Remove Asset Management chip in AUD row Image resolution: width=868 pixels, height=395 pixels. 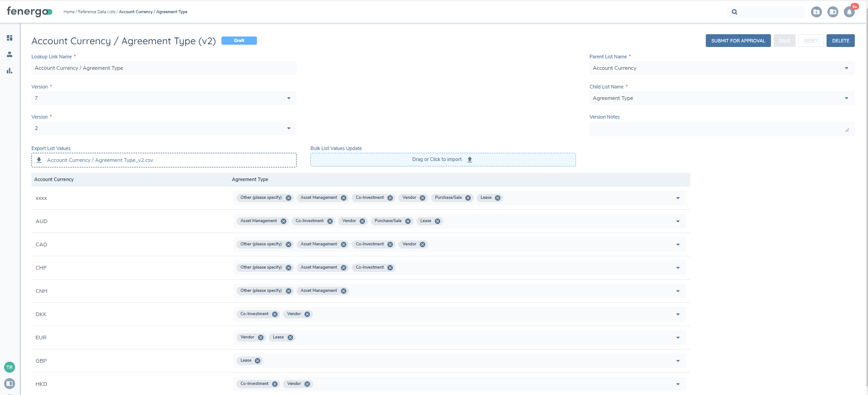coord(283,221)
